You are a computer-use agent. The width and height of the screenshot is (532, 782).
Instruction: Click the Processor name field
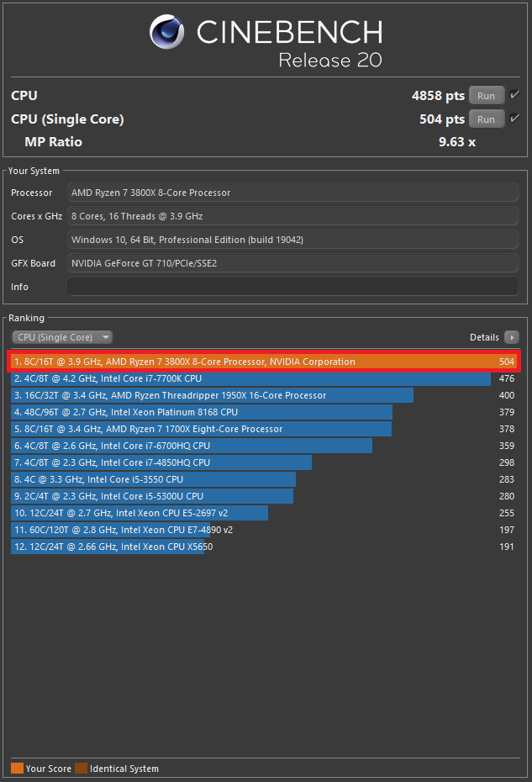292,193
